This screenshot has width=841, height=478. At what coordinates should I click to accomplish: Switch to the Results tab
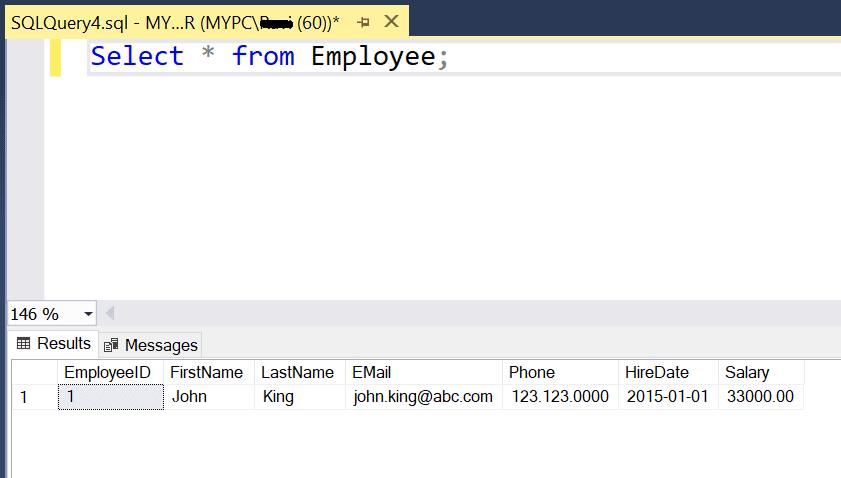pos(54,344)
